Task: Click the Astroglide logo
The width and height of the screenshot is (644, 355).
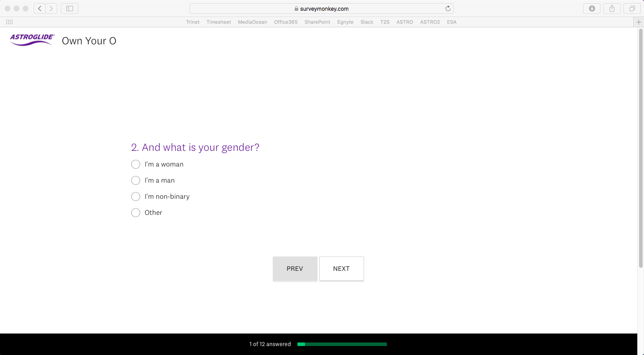Action: [x=32, y=40]
